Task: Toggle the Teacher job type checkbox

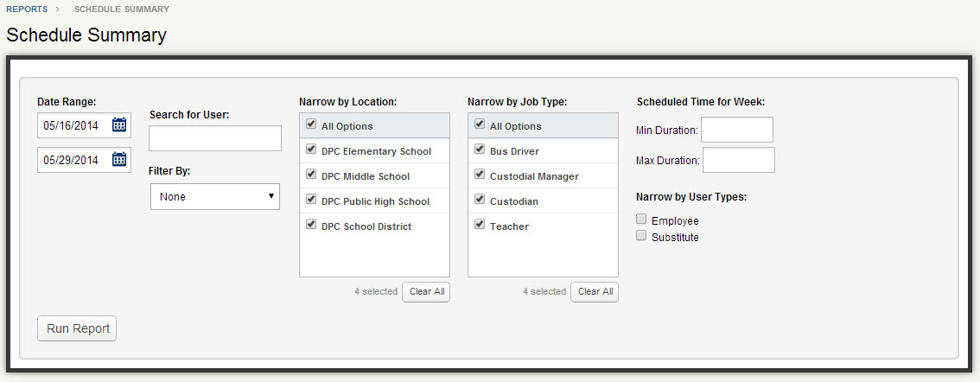Action: pyautogui.click(x=480, y=225)
